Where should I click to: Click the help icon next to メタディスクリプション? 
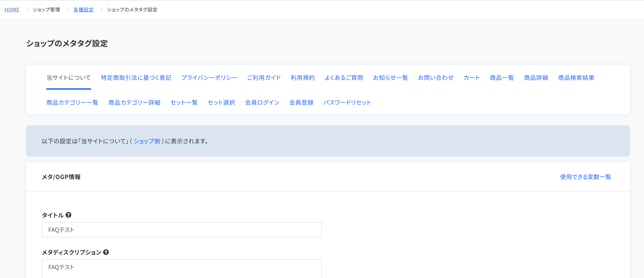(x=106, y=252)
